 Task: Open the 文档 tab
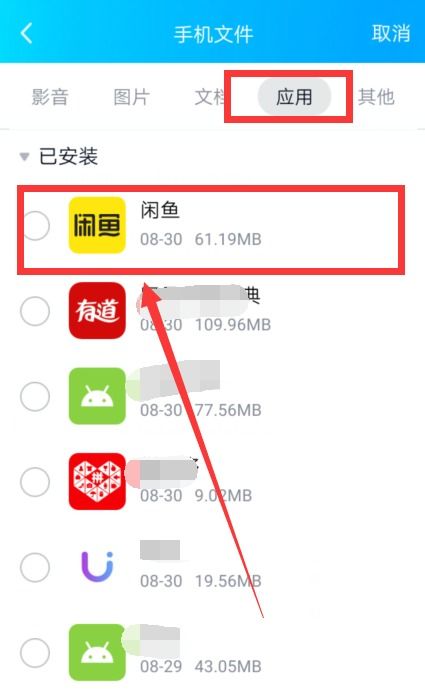pyautogui.click(x=211, y=97)
